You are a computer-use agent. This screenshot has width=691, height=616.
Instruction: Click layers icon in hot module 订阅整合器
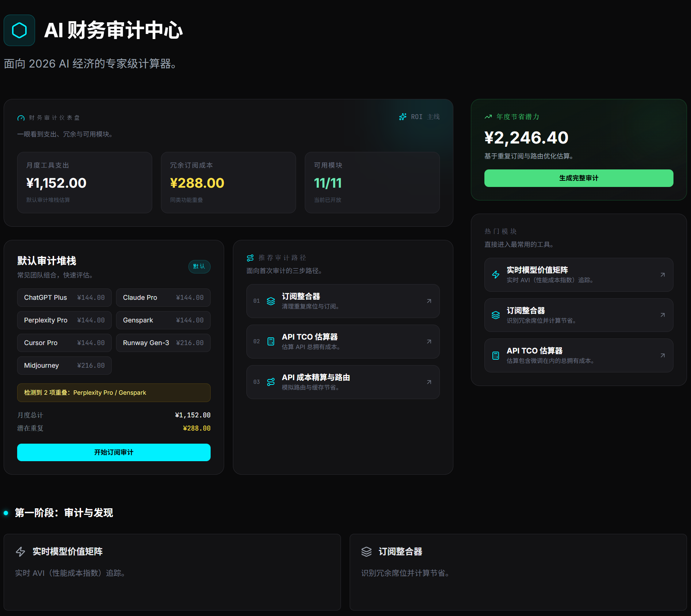[x=496, y=315]
